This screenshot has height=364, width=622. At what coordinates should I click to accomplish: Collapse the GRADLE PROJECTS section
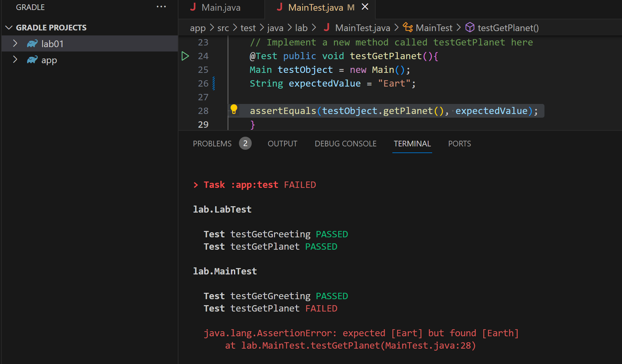point(9,28)
